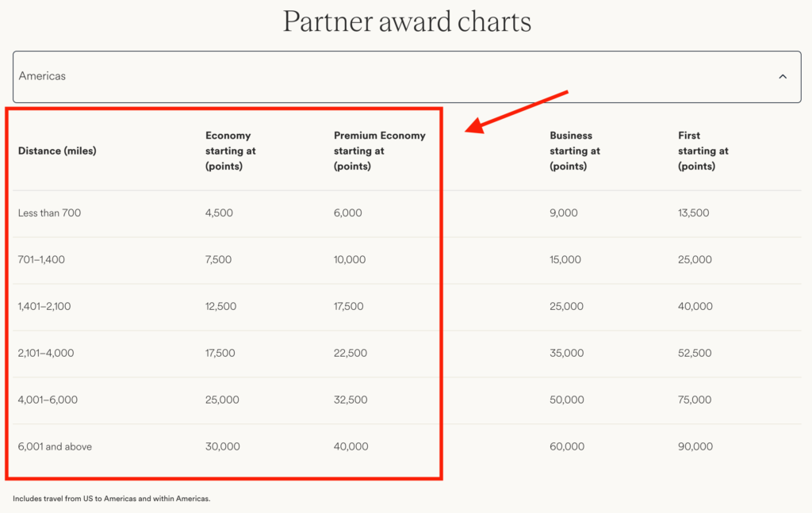
Task: Click the Economy starting at column header
Action: pos(230,151)
